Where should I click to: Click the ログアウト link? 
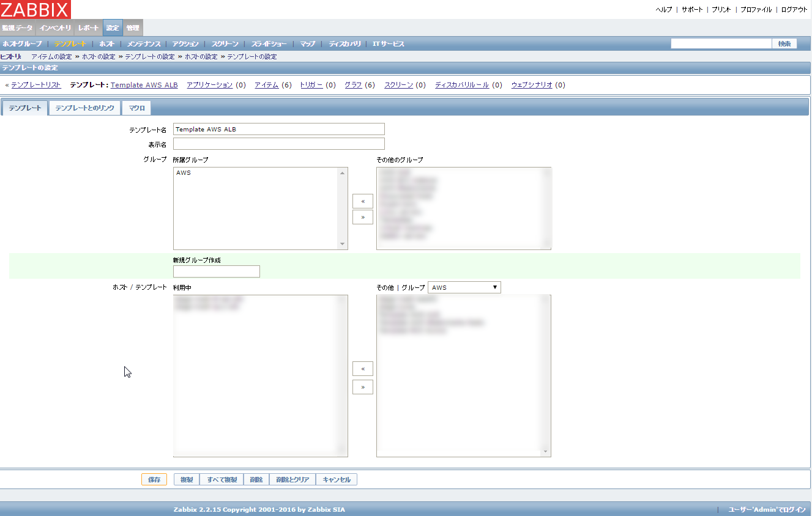(794, 9)
